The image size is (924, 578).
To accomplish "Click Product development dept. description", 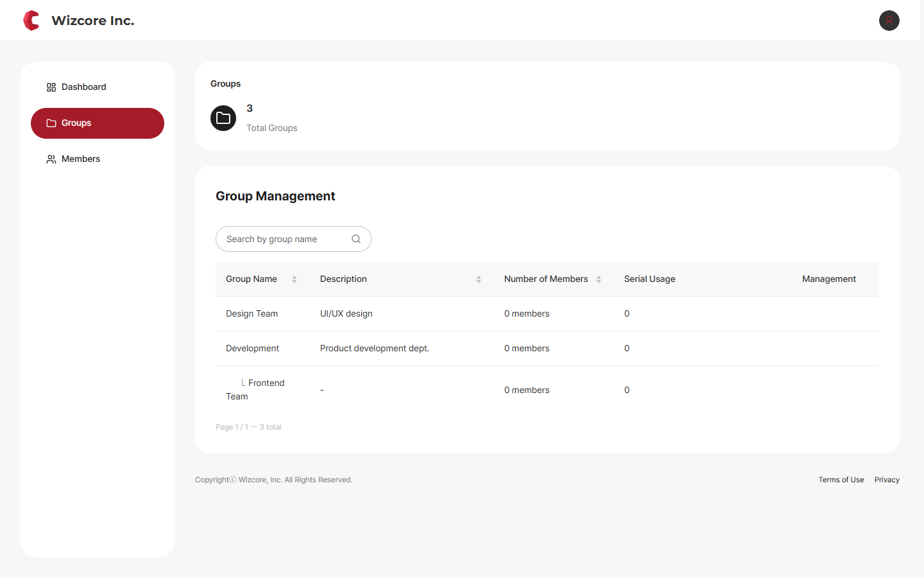I will pos(375,348).
